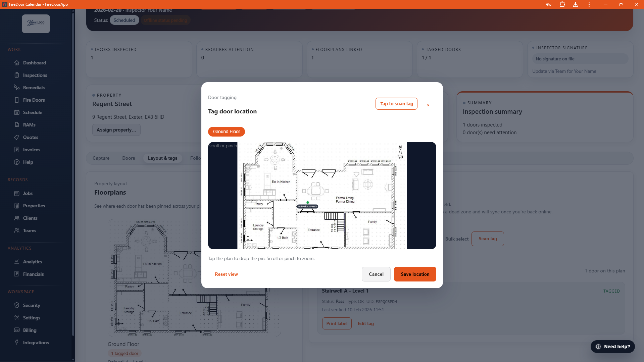
Task: Open the browser Downloads icon
Action: click(575, 4)
